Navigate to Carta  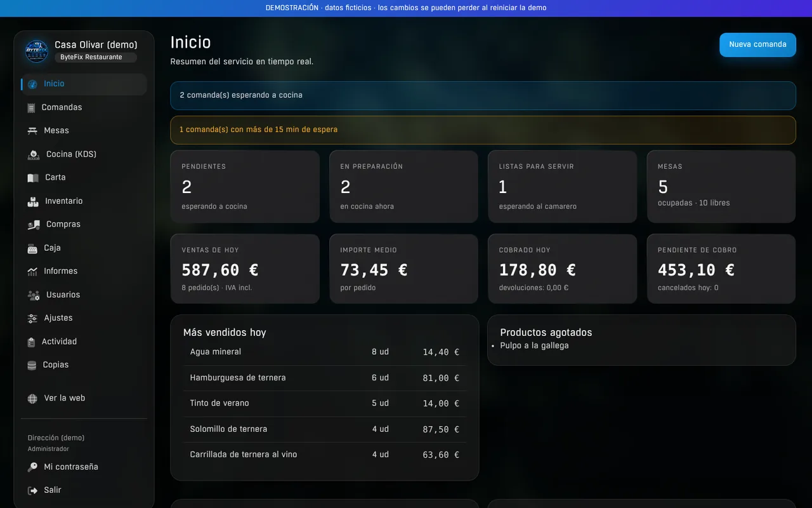point(84,178)
